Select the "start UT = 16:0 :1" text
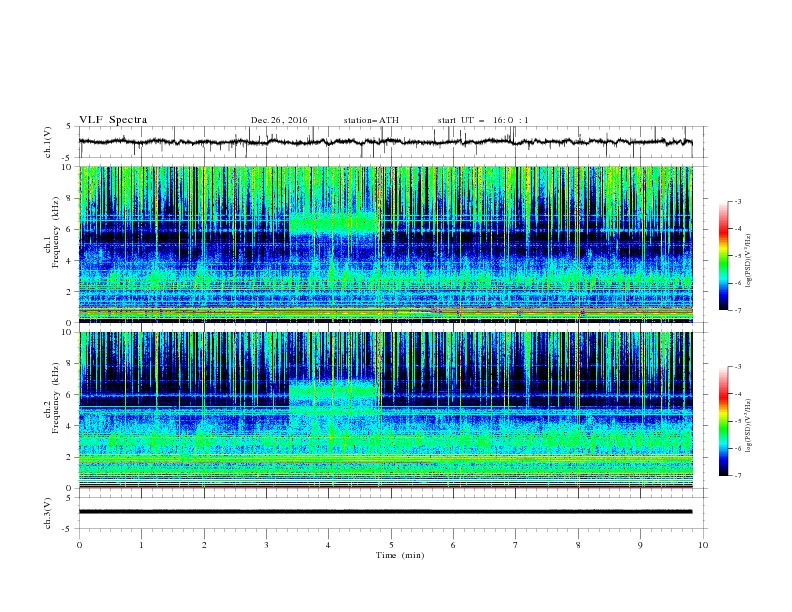This screenshot has height=612, width=792. point(483,120)
